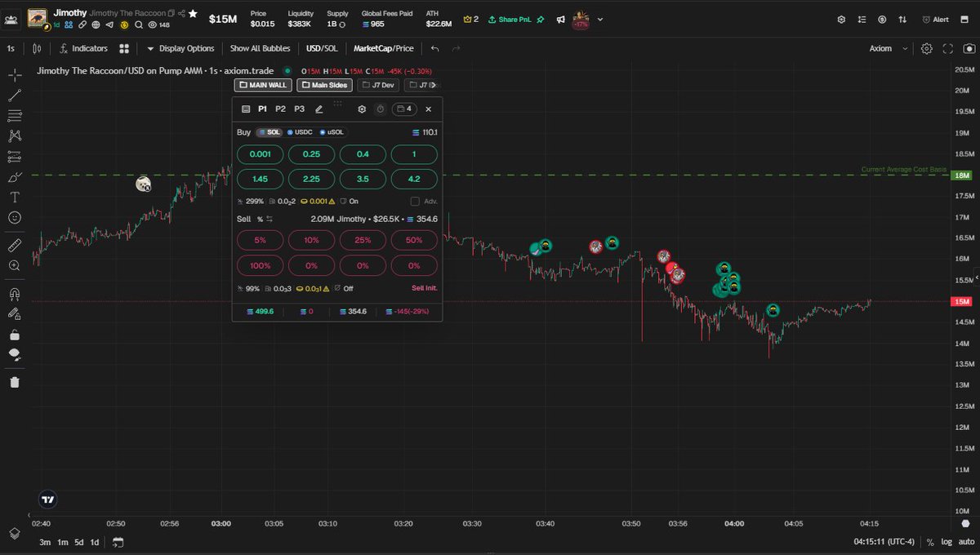
Task: Buy 0.25 SOL quick button
Action: coord(311,154)
